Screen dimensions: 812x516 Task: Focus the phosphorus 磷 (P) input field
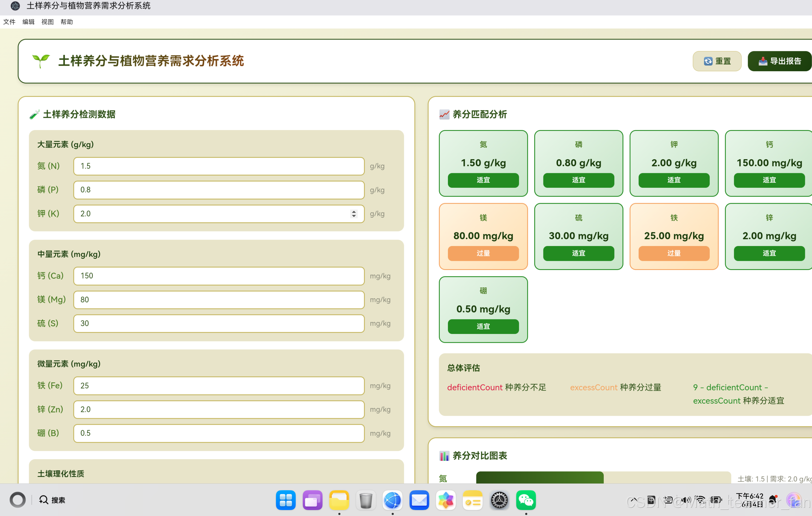(x=219, y=190)
